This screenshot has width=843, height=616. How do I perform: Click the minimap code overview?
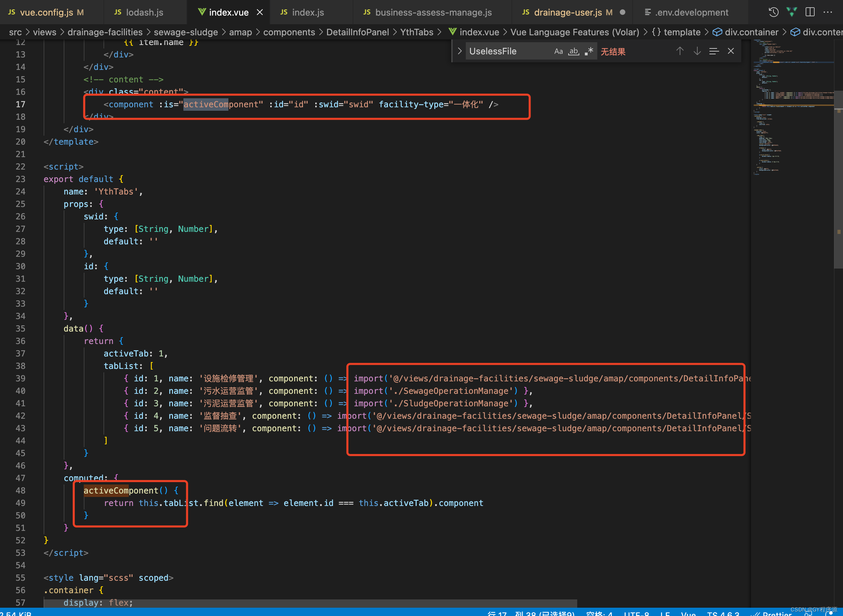(x=793, y=108)
